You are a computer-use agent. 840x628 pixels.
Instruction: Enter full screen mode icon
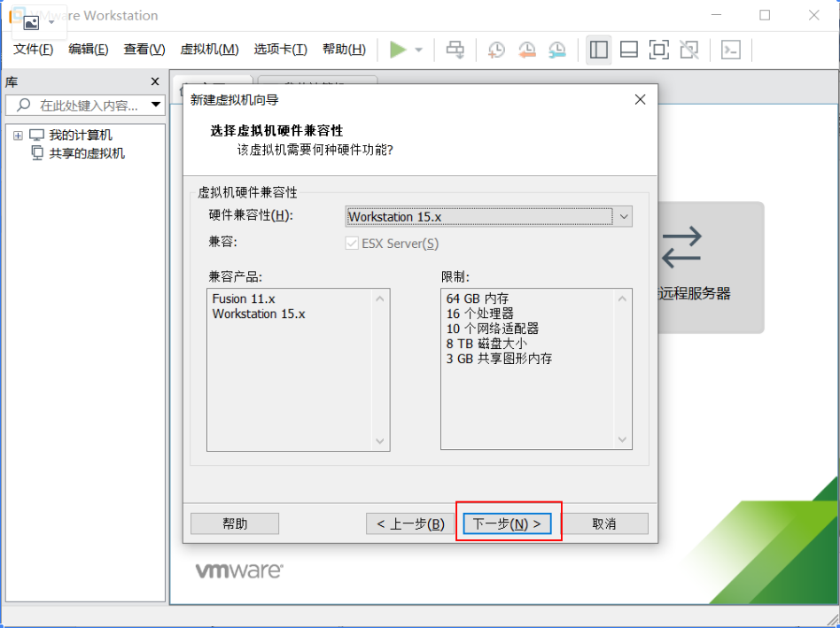click(658, 50)
